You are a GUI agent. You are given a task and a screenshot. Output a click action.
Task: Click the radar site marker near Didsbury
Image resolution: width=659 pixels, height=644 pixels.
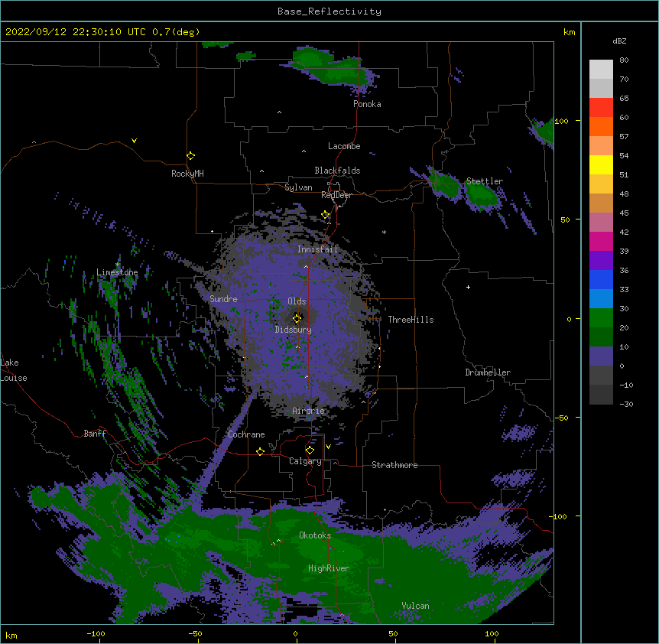pos(297,318)
